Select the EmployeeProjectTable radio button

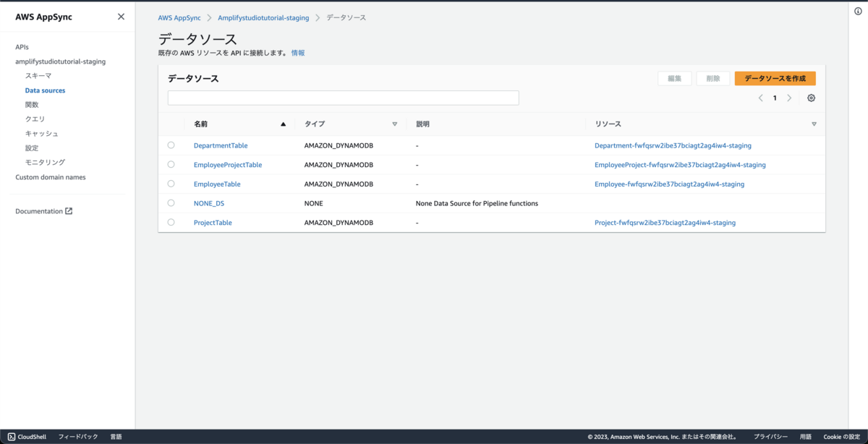tap(171, 164)
